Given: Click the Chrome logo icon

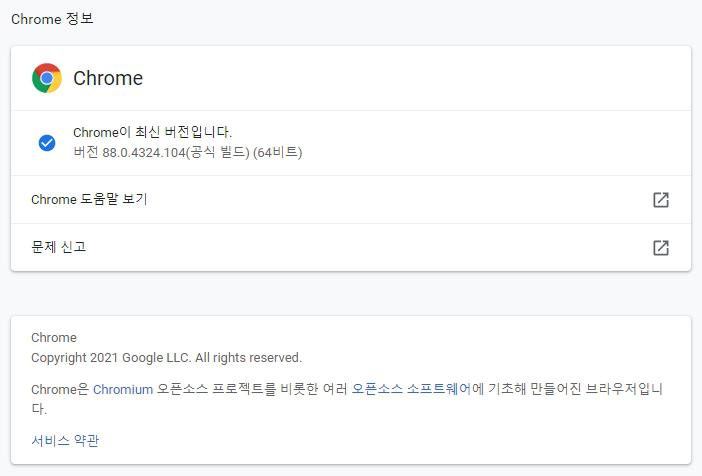Looking at the screenshot, I should [x=47, y=78].
